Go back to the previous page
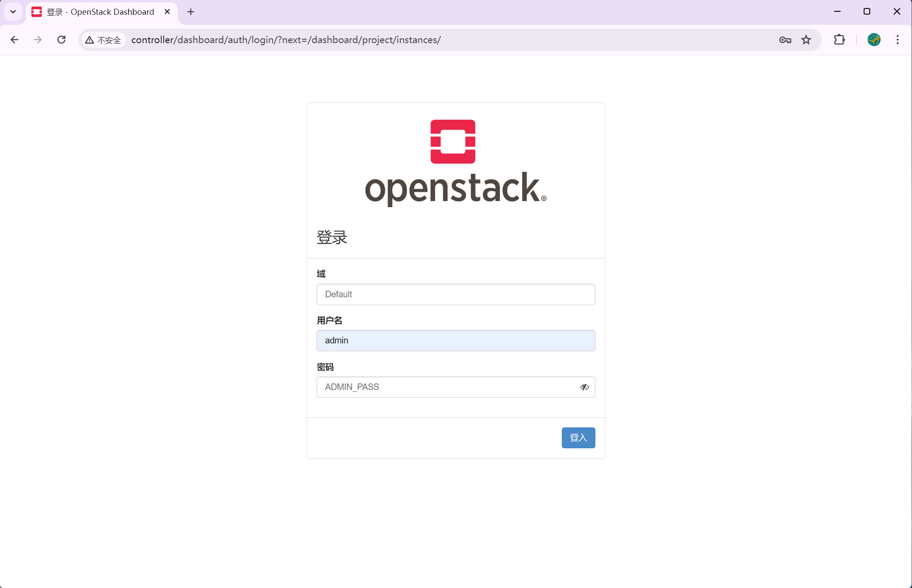 pos(14,40)
